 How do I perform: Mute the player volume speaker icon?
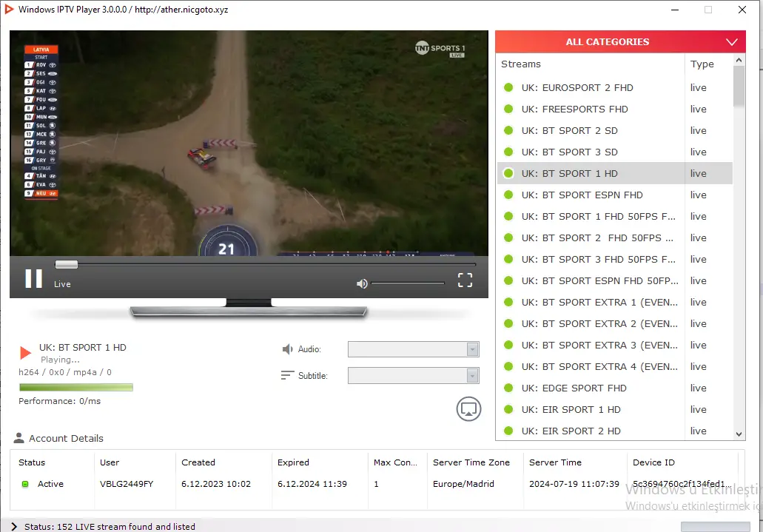pos(362,283)
